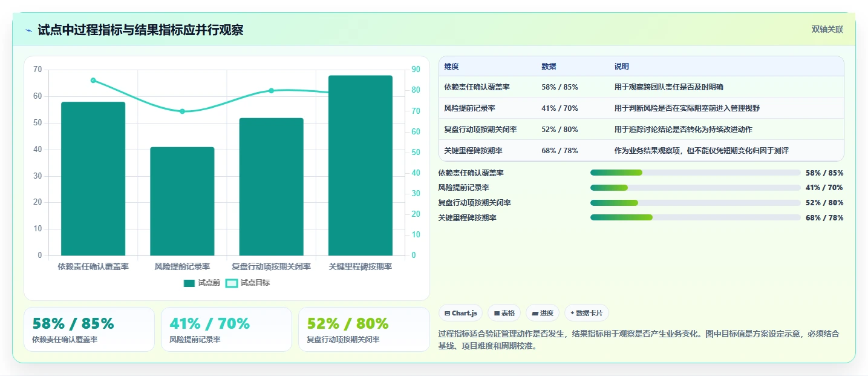Open the 58% / 85% data card

pyautogui.click(x=89, y=329)
